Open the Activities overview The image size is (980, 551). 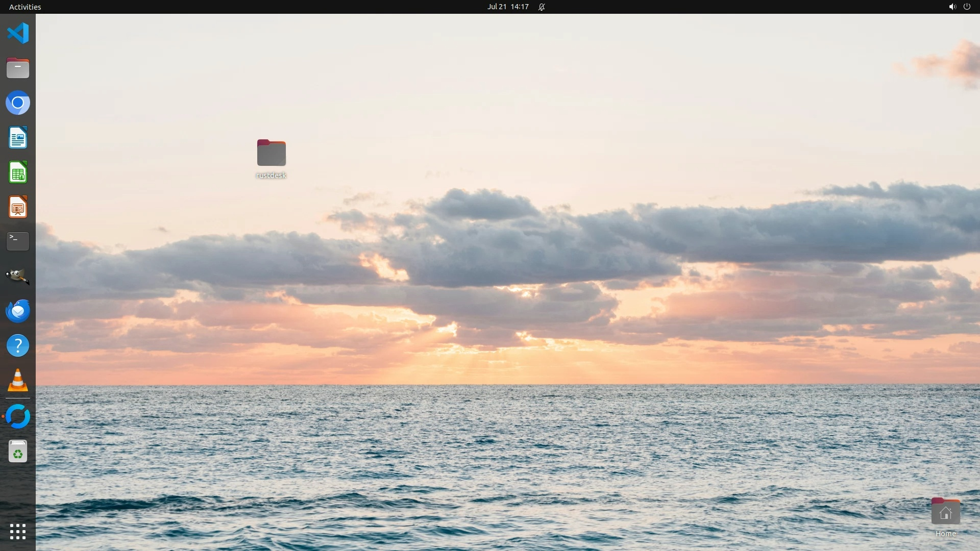(25, 7)
